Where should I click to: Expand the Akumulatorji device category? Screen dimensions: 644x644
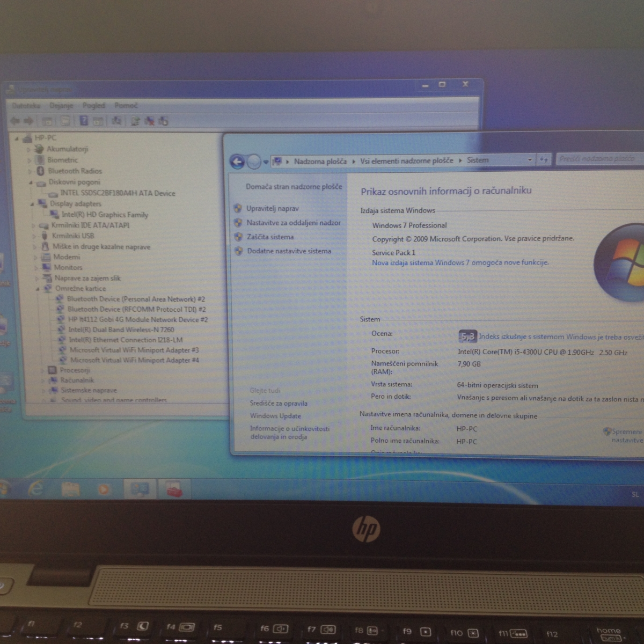tap(29, 149)
